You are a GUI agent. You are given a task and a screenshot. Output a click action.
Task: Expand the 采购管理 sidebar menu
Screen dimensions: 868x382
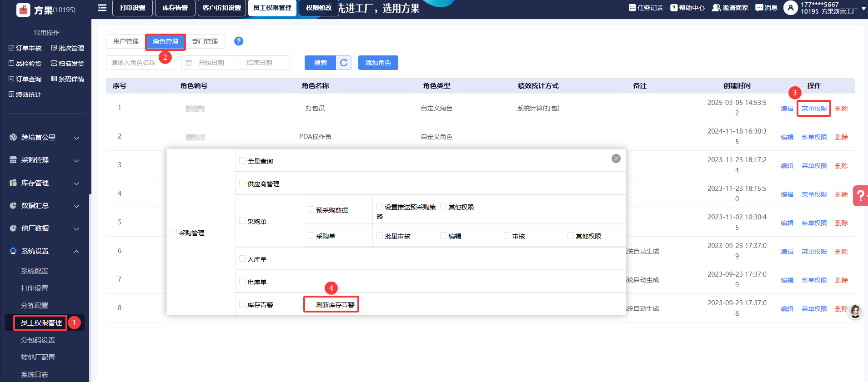(45, 160)
